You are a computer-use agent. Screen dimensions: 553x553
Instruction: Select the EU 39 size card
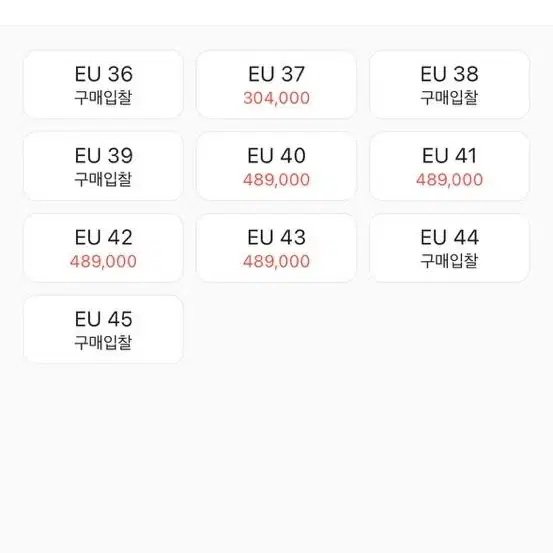click(103, 166)
